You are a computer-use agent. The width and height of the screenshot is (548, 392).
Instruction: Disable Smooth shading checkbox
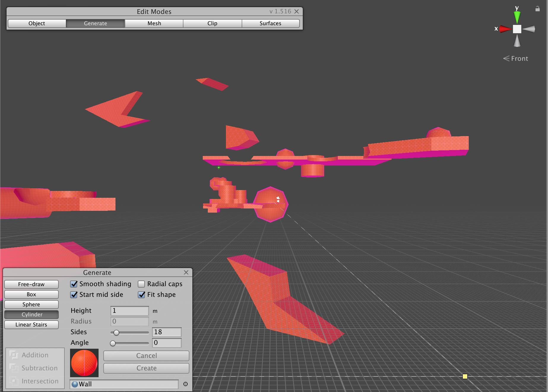[x=74, y=284]
